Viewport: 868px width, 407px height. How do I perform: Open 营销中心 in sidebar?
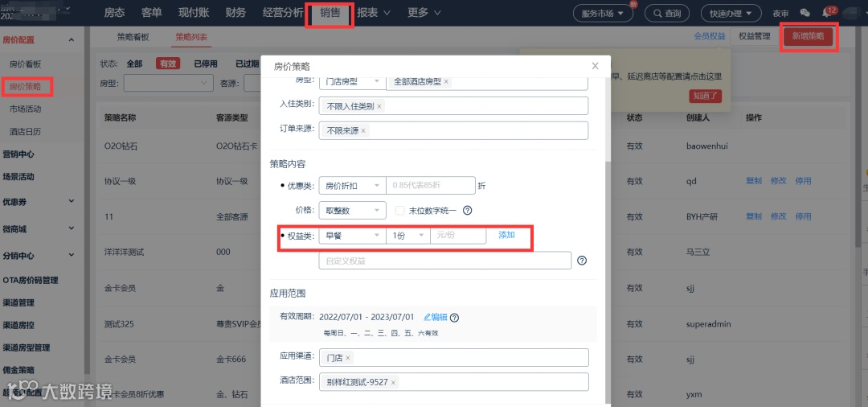click(18, 154)
